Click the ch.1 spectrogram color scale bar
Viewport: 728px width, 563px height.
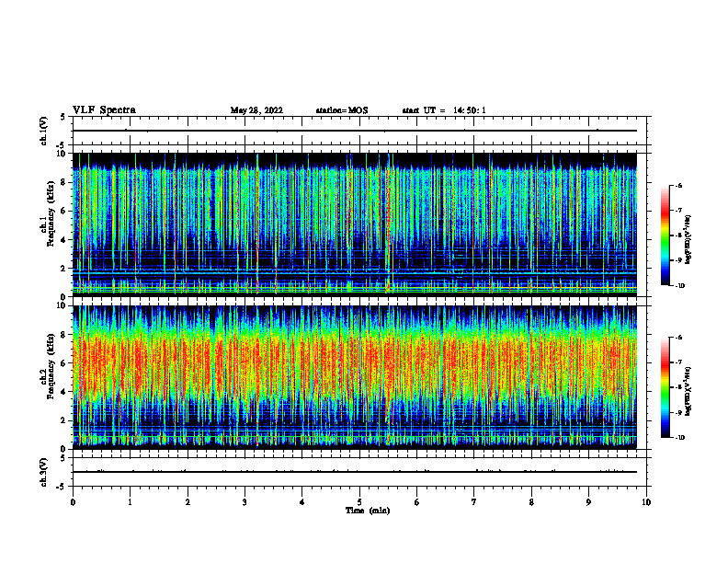(665, 236)
